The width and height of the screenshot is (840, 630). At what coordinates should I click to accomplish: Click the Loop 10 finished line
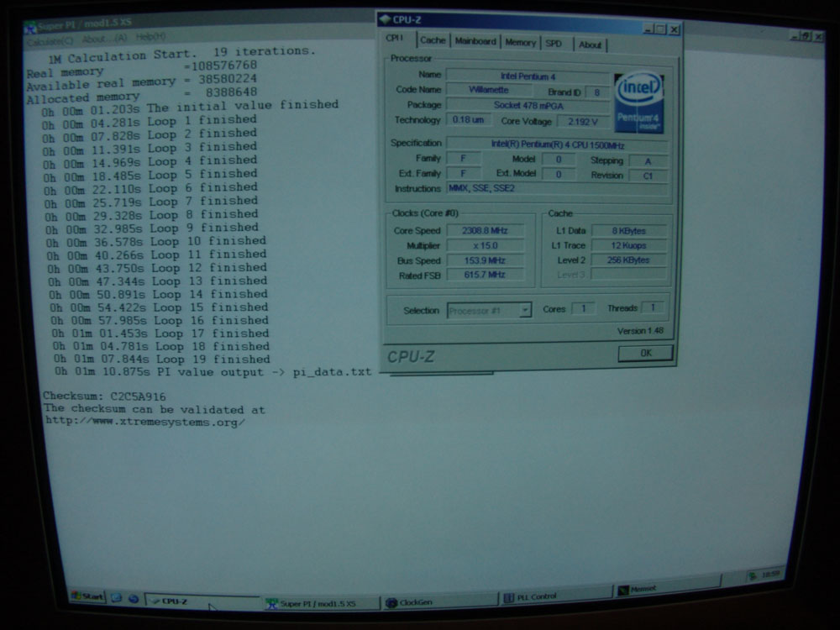click(156, 242)
